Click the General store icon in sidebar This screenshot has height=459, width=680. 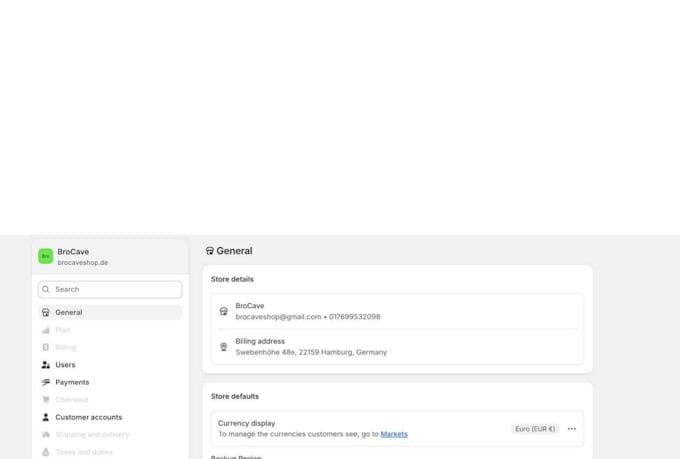point(46,312)
